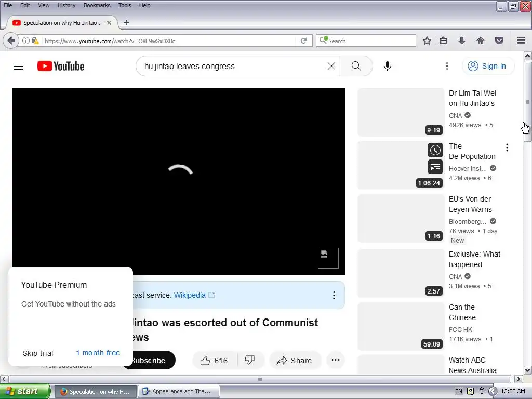Open the Help menu
This screenshot has width=532, height=399.
click(x=144, y=5)
